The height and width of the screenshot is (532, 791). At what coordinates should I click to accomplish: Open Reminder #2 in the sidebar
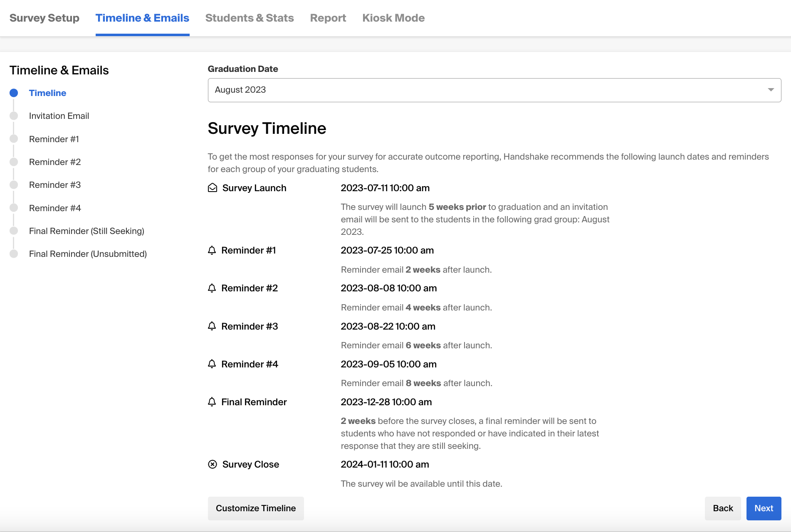pos(55,162)
